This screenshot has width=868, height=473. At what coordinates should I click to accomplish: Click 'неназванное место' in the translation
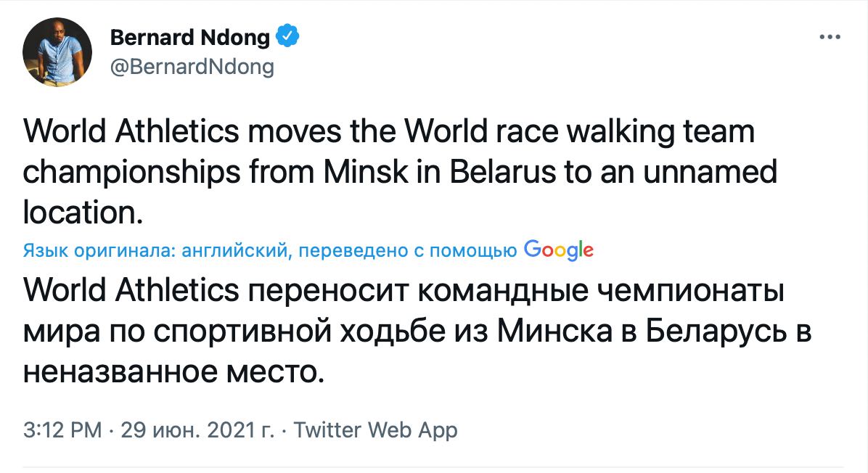tap(171, 370)
